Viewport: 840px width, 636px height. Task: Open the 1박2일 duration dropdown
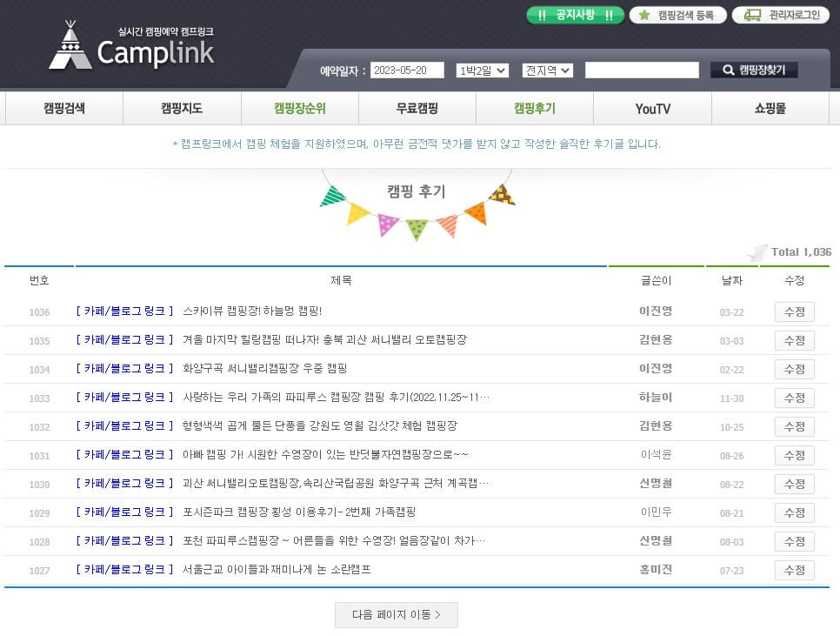click(481, 71)
